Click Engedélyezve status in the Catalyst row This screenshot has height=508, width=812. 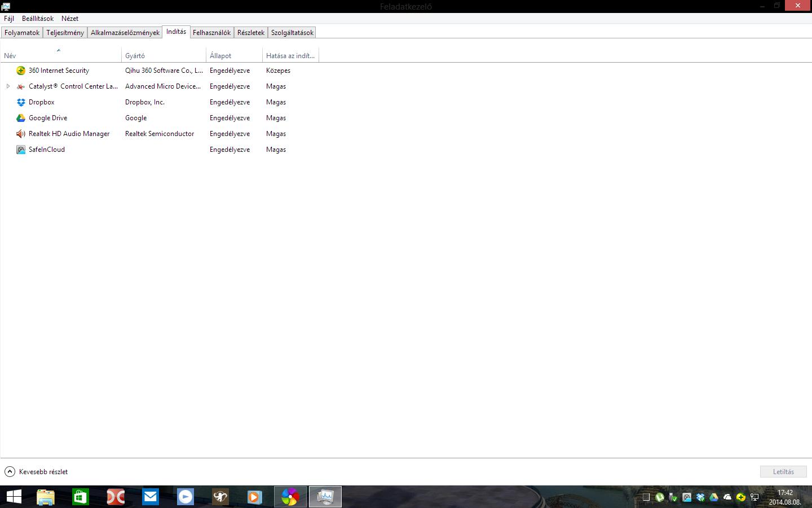(230, 86)
